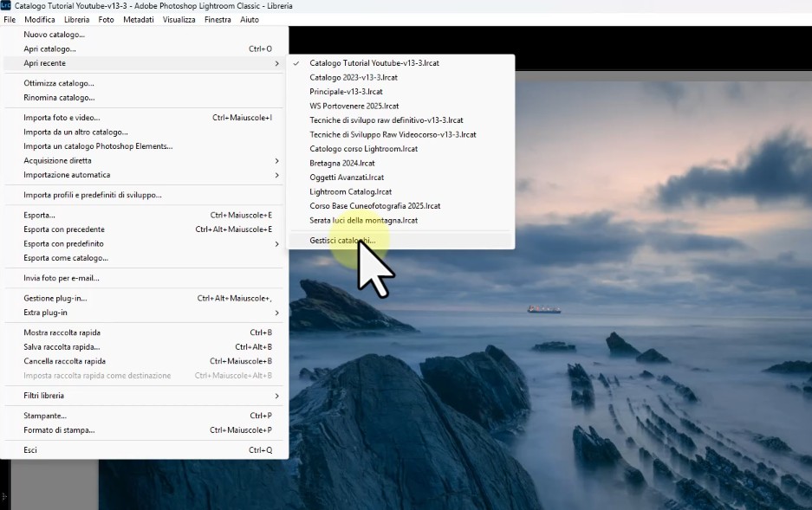The width and height of the screenshot is (812, 510).
Task: Open recent Catalogo 2023-v13-3.lrcat
Action: 401,78
